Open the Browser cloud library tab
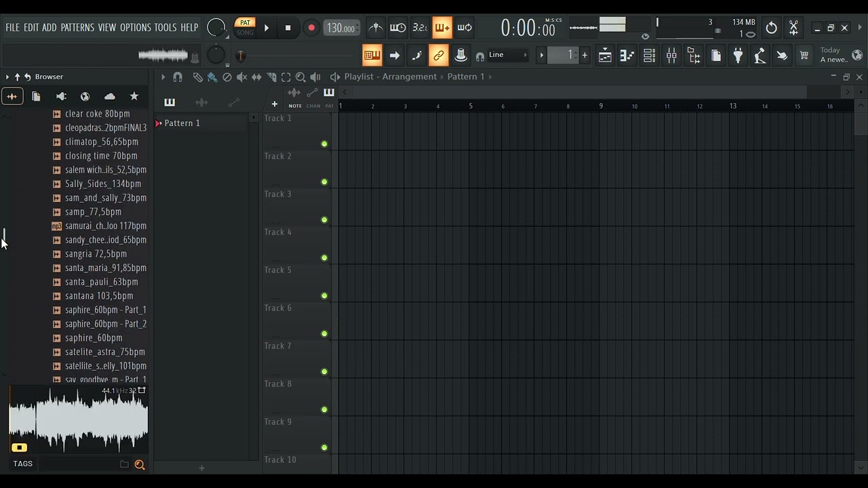 110,97
